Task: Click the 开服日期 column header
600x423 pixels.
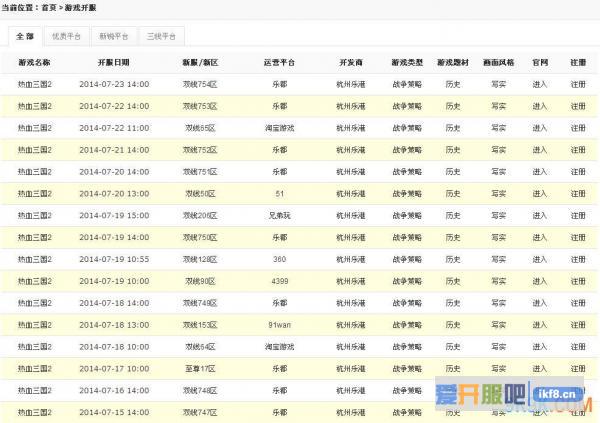Action: 114,62
